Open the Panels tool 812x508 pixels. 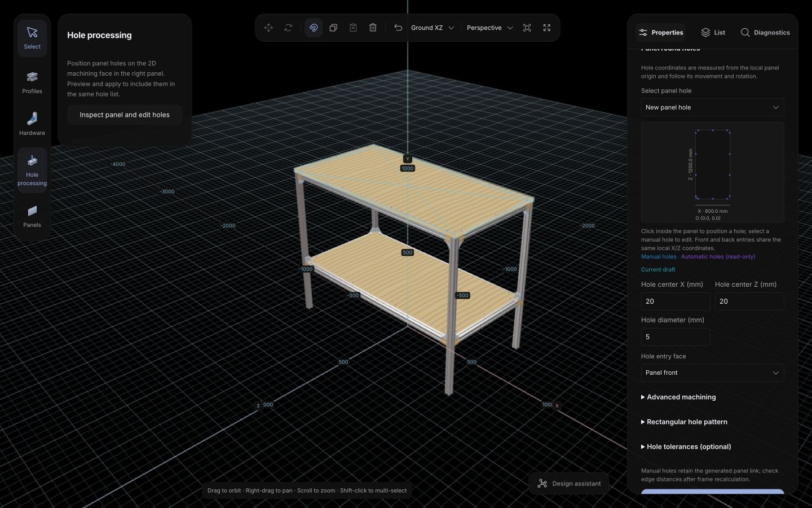(x=32, y=216)
